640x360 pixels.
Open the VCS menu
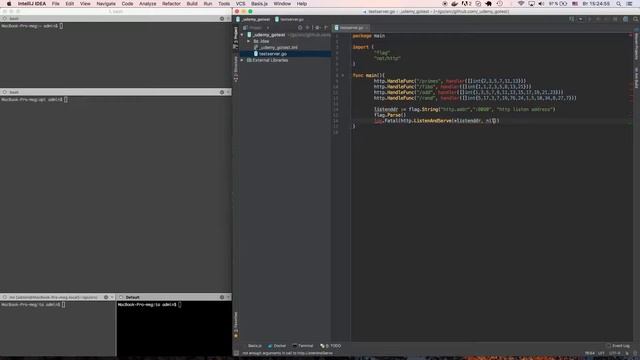240,4
